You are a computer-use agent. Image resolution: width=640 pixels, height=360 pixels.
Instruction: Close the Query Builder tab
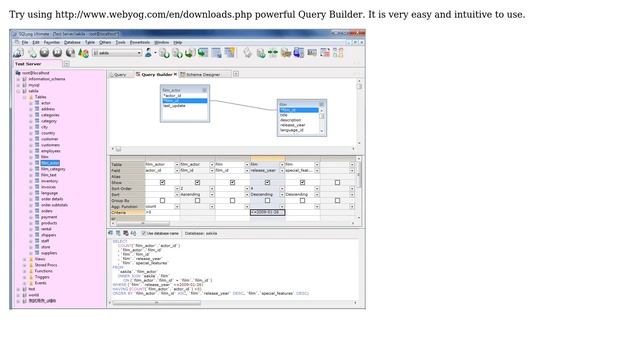(176, 74)
